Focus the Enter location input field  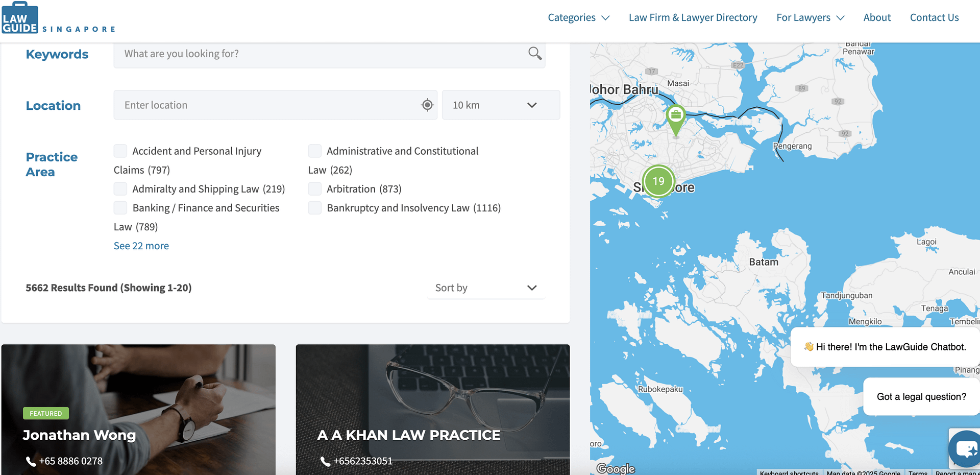pyautogui.click(x=265, y=105)
